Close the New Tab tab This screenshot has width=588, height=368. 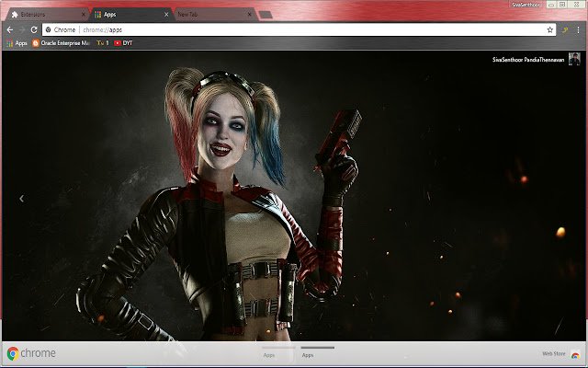(250, 15)
